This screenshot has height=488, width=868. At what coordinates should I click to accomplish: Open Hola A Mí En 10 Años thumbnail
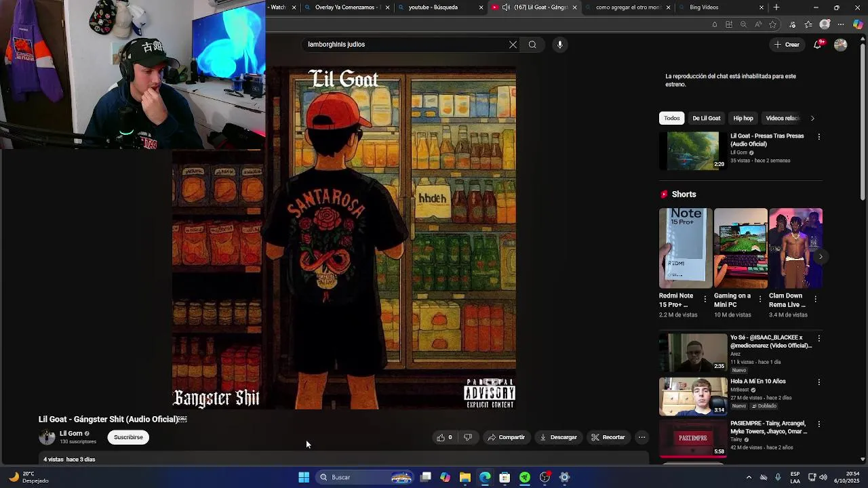(692, 396)
